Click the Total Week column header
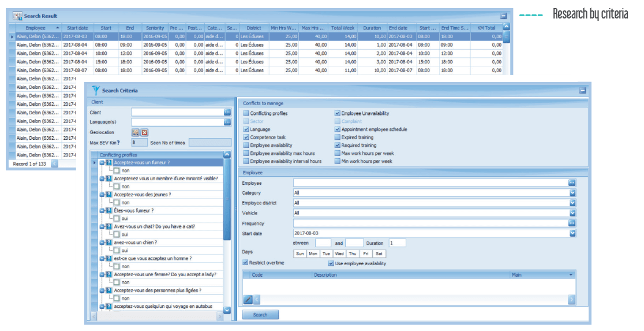This screenshot has width=644, height=331. click(x=343, y=28)
